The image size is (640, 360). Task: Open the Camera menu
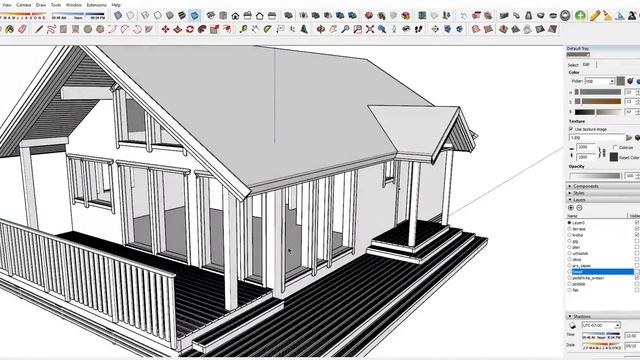(23, 5)
